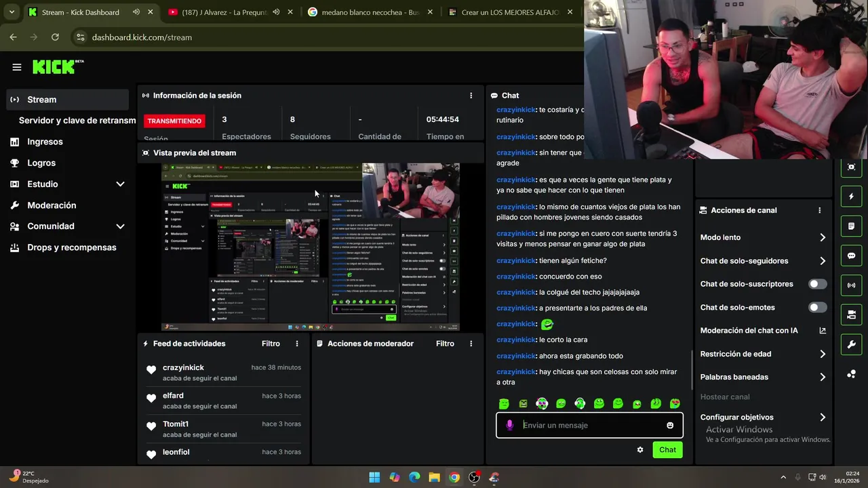Open Filtro in Acciones de moderador
The height and width of the screenshot is (488, 868).
click(x=445, y=344)
